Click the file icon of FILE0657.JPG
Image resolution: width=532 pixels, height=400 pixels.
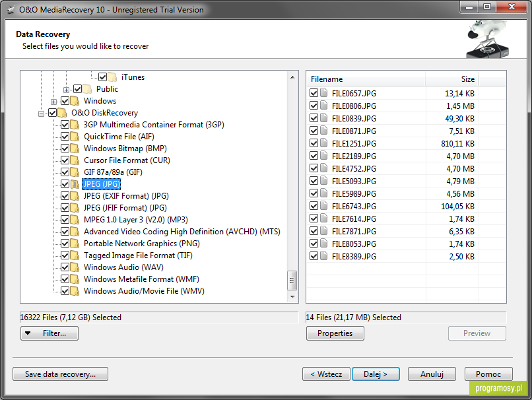324,92
